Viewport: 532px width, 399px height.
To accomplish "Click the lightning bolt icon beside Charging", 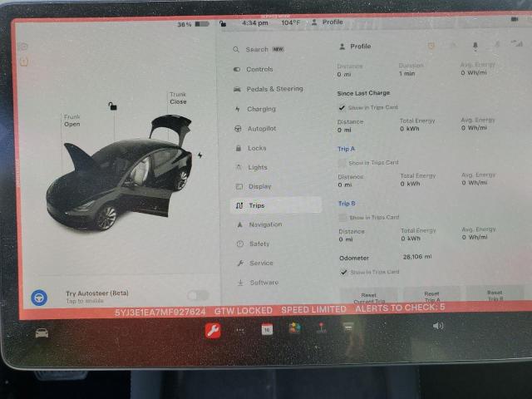I will click(238, 109).
